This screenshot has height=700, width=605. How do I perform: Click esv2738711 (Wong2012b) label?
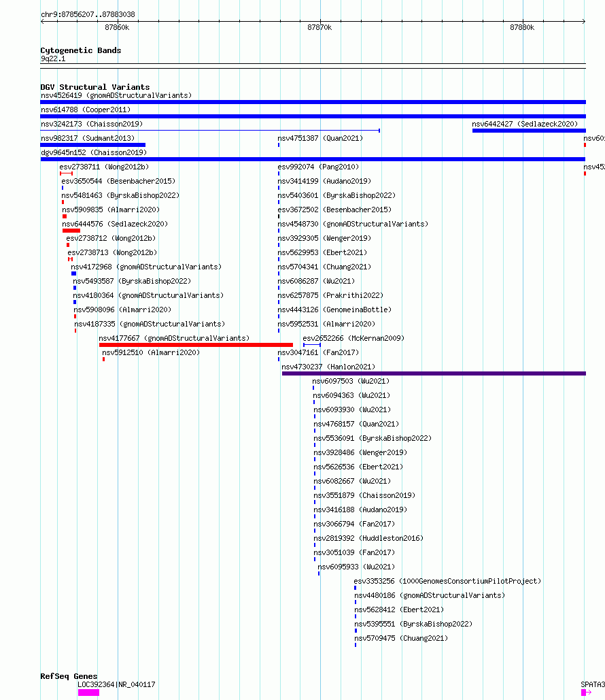pyautogui.click(x=105, y=167)
